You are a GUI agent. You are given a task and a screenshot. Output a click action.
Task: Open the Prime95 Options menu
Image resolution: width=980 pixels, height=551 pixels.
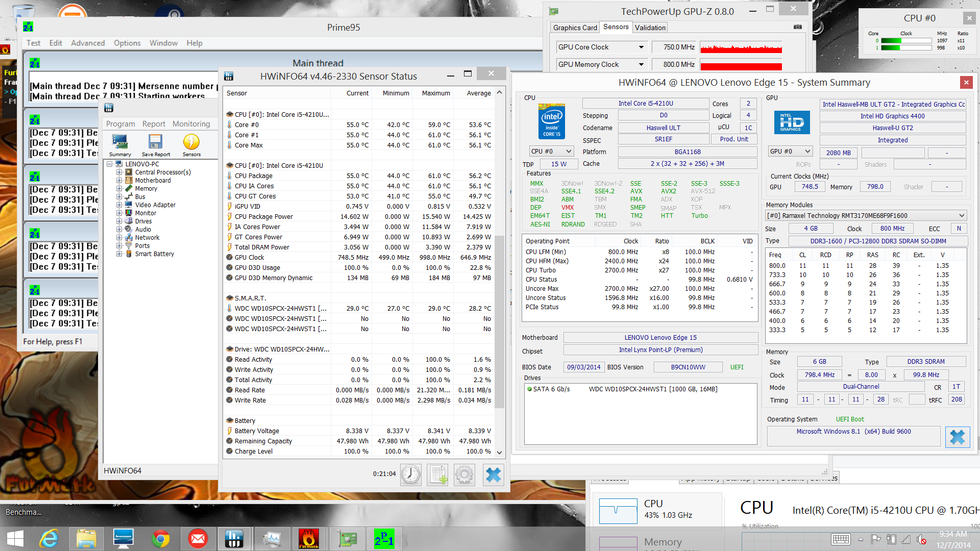coord(127,43)
